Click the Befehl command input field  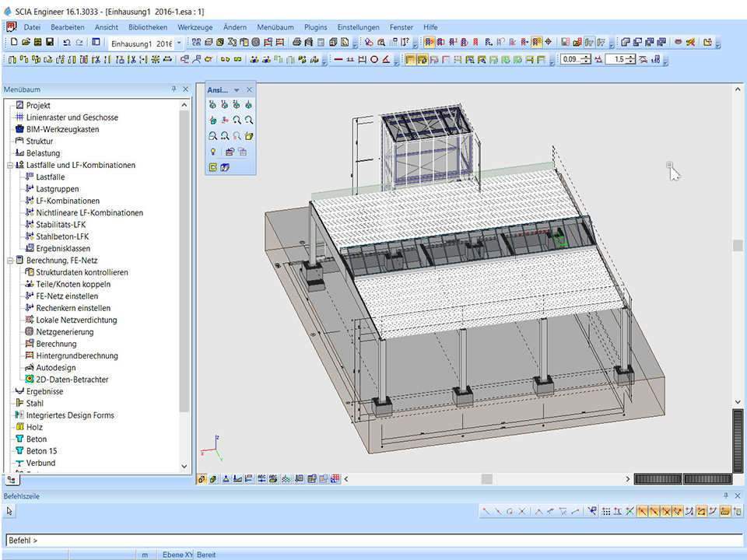tap(373, 540)
